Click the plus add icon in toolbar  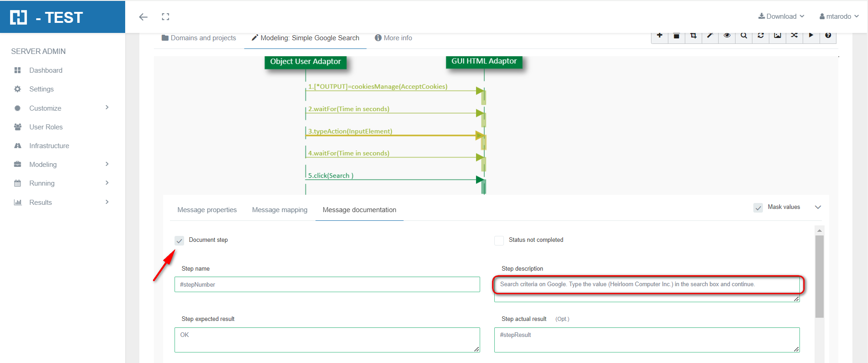tap(659, 36)
